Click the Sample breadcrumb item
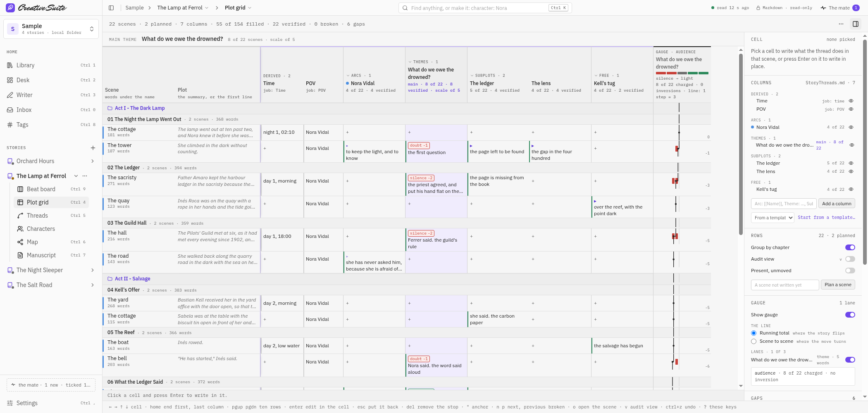The image size is (868, 413). point(134,8)
